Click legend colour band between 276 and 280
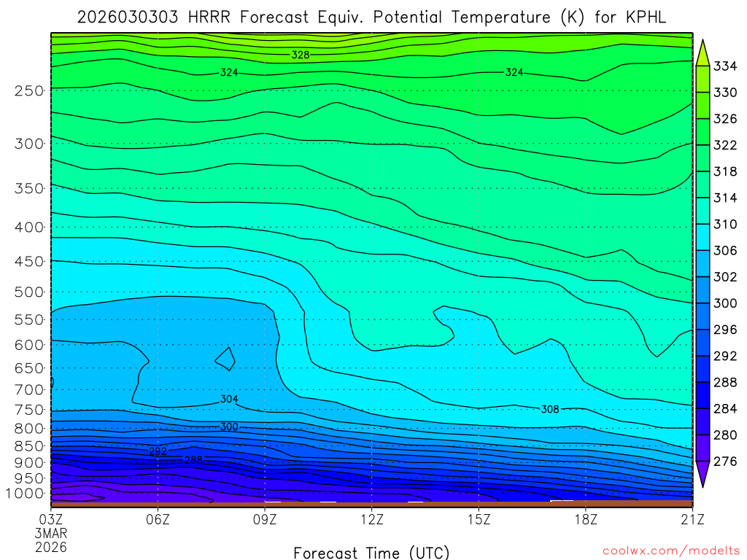Image resolution: width=747 pixels, height=560 pixels. 703,448
